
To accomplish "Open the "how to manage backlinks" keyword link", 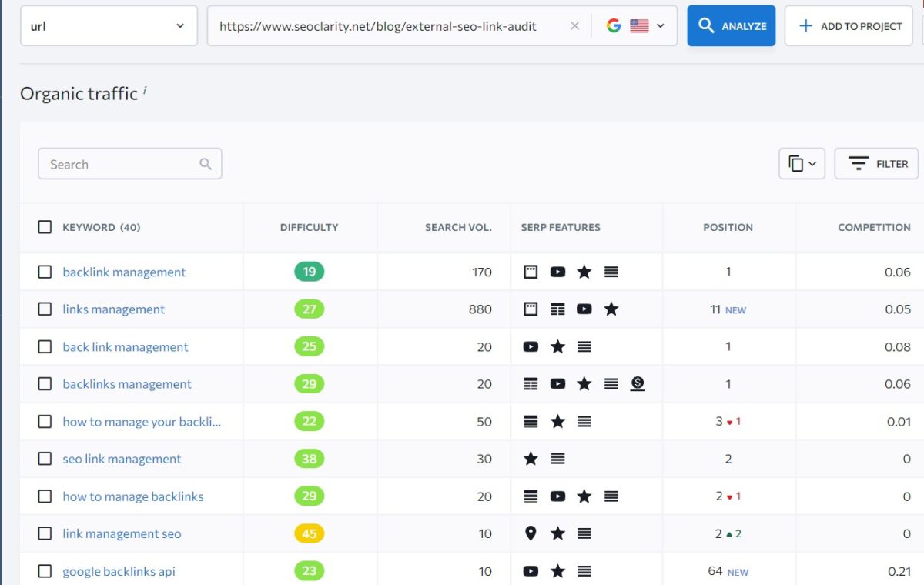I will [x=132, y=496].
